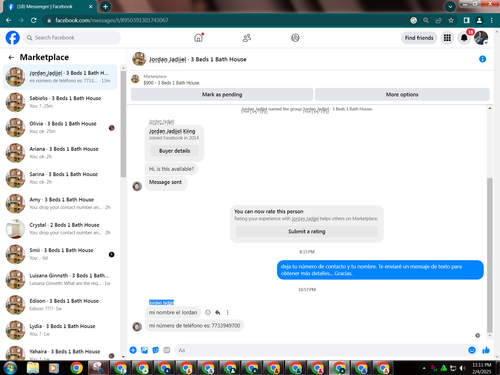Open the notifications bell icon

[464, 38]
